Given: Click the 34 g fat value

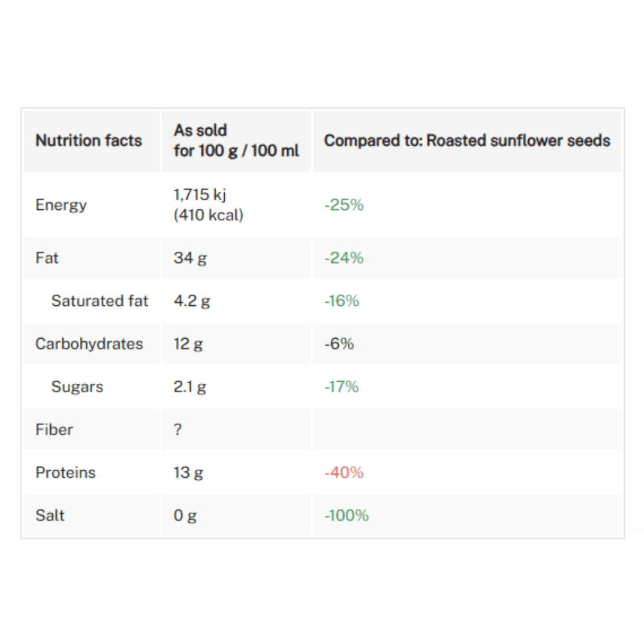Looking at the screenshot, I should coord(190,258).
